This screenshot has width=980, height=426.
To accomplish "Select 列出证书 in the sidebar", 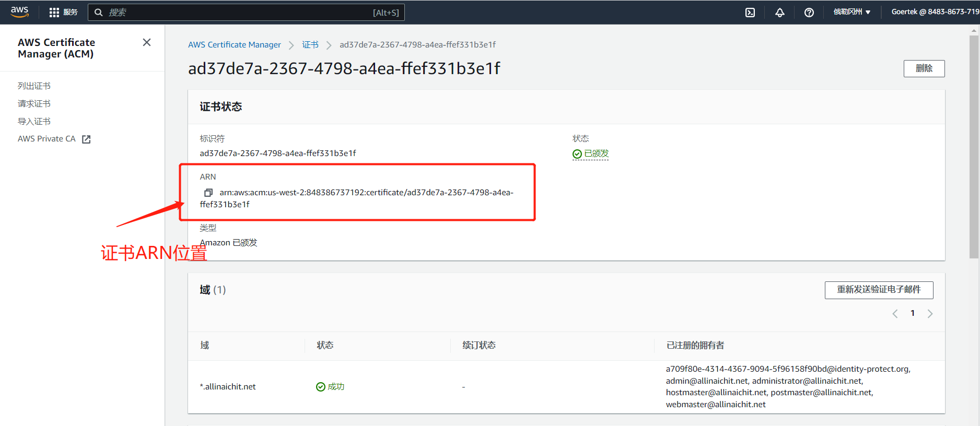I will (x=34, y=86).
